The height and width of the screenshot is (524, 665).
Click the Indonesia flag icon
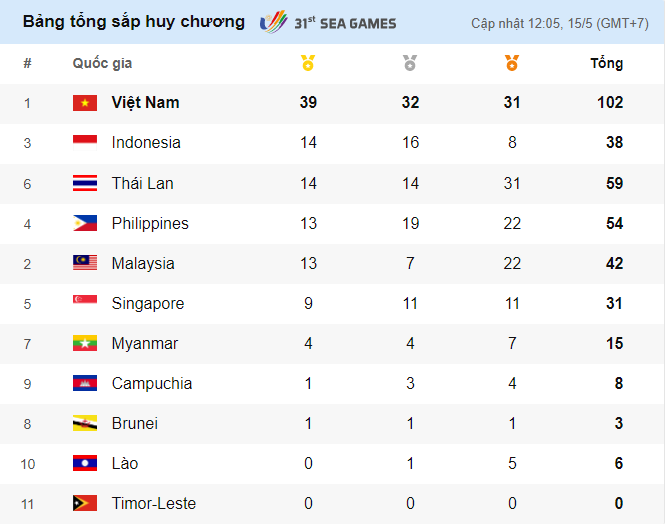[85, 143]
